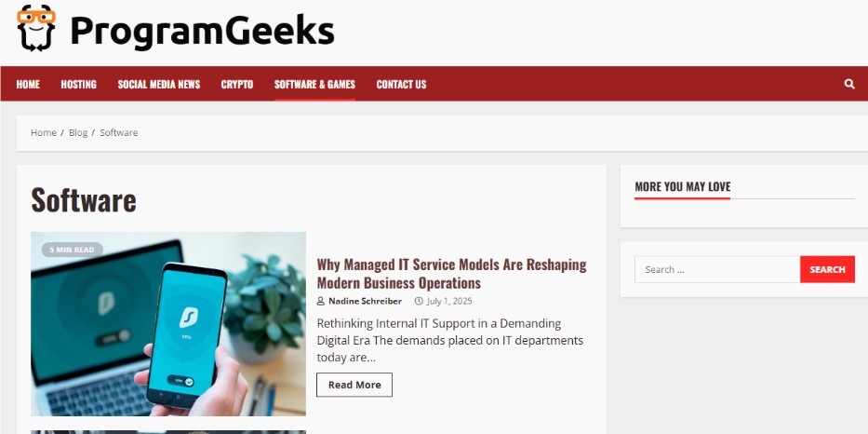This screenshot has height=434, width=868.
Task: Open Social Media News section
Action: coord(159,84)
